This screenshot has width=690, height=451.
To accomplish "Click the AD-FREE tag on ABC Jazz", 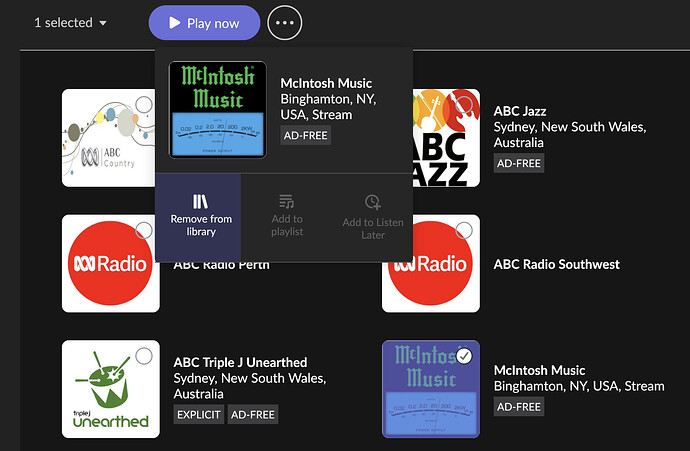I will click(x=519, y=163).
